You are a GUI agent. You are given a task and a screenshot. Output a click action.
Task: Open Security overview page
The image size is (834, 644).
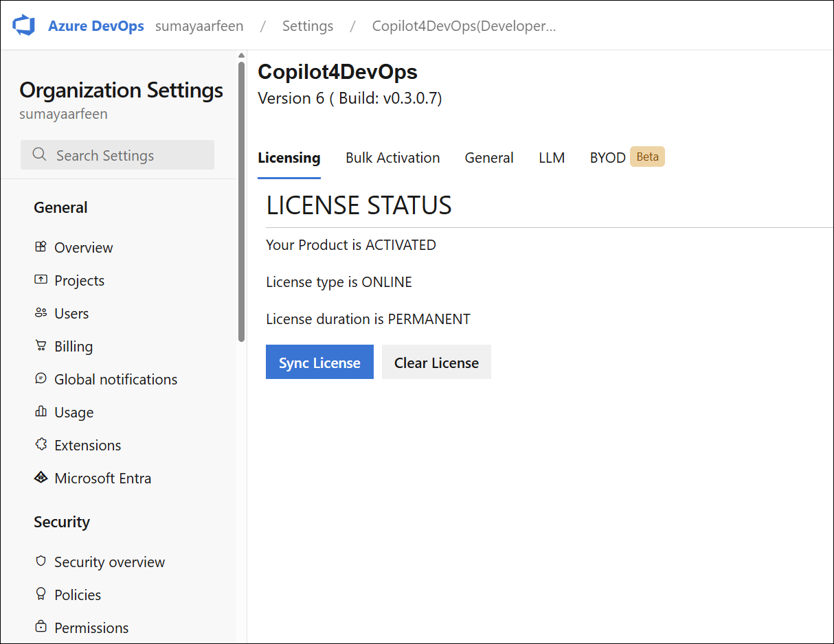(x=110, y=562)
